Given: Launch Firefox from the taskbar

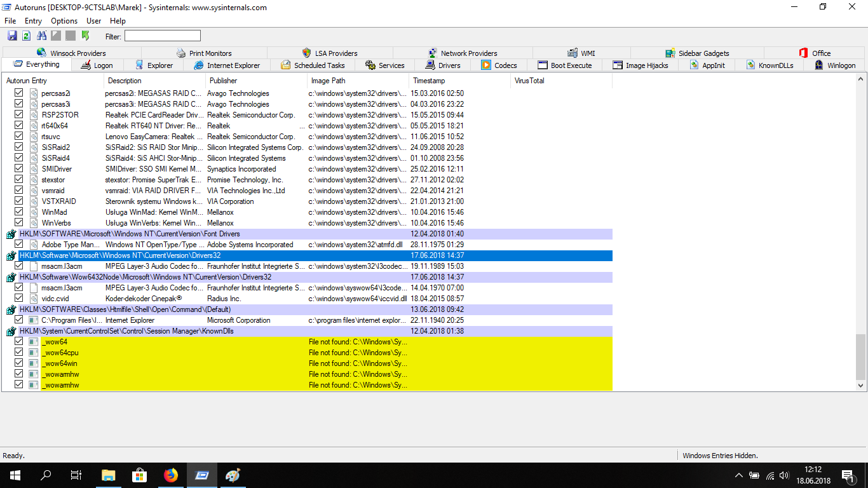Looking at the screenshot, I should click(171, 475).
